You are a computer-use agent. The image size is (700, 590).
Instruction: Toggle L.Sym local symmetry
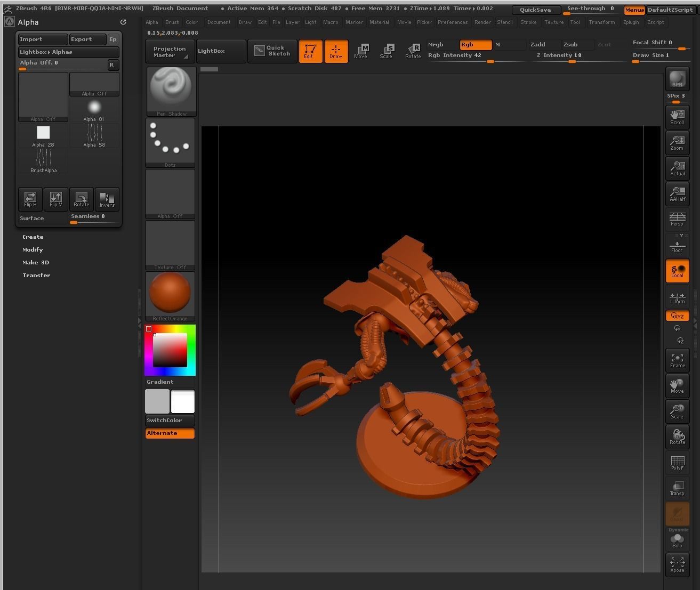(677, 297)
